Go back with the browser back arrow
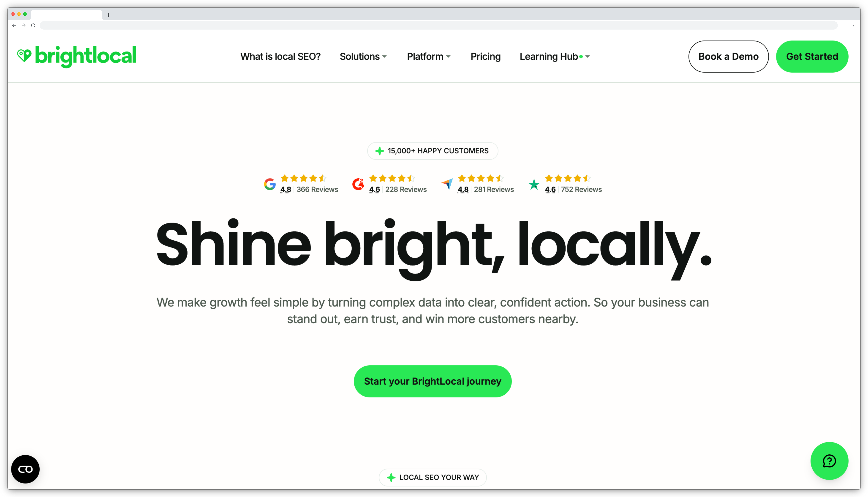Image resolution: width=868 pixels, height=497 pixels. pos(14,25)
